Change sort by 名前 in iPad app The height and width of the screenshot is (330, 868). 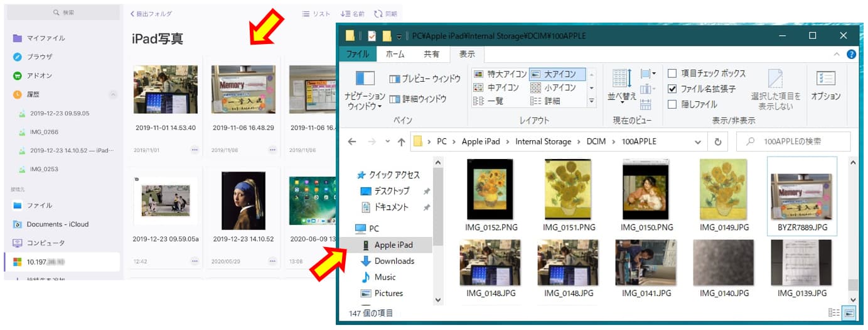click(x=352, y=14)
